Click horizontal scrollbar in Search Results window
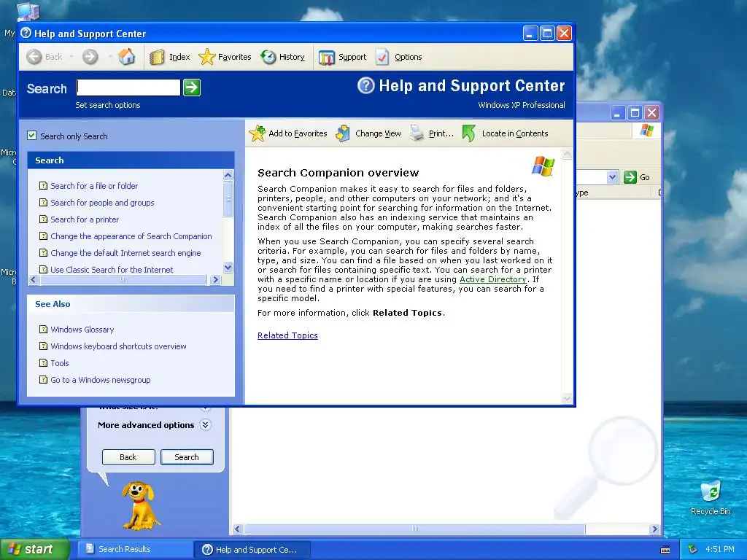The image size is (747, 560). coord(446,529)
